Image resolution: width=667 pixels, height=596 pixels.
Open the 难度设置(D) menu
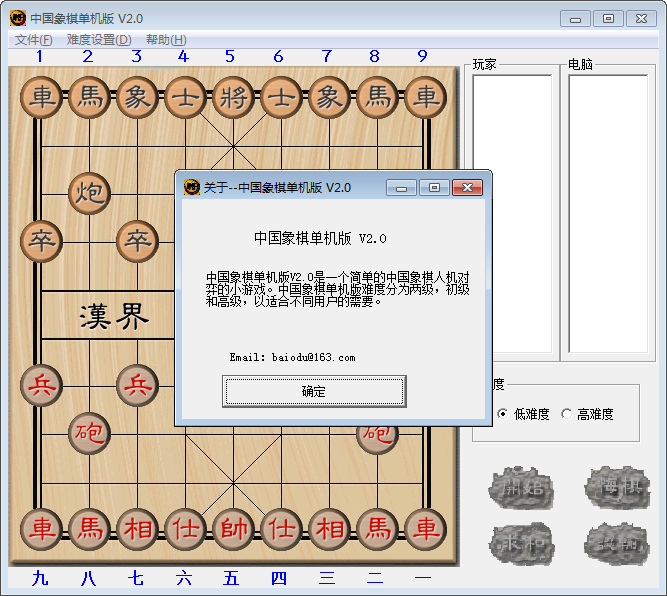[99, 40]
